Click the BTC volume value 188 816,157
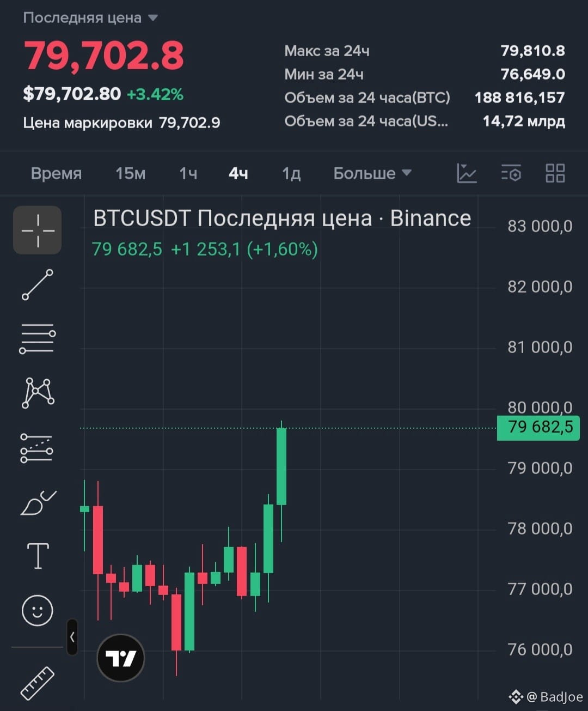This screenshot has width=588, height=711. click(519, 98)
